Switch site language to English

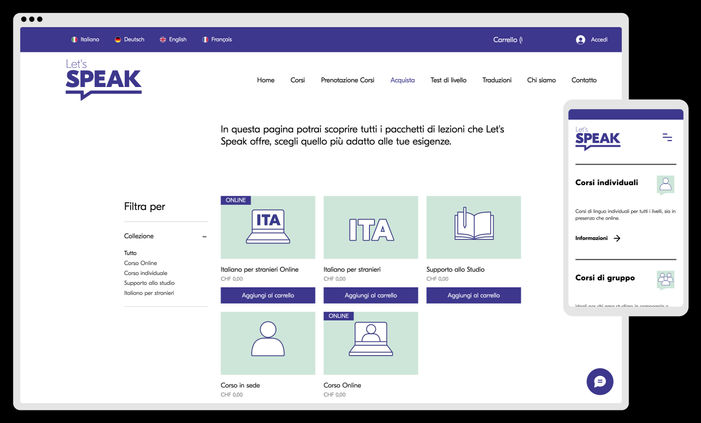click(173, 39)
